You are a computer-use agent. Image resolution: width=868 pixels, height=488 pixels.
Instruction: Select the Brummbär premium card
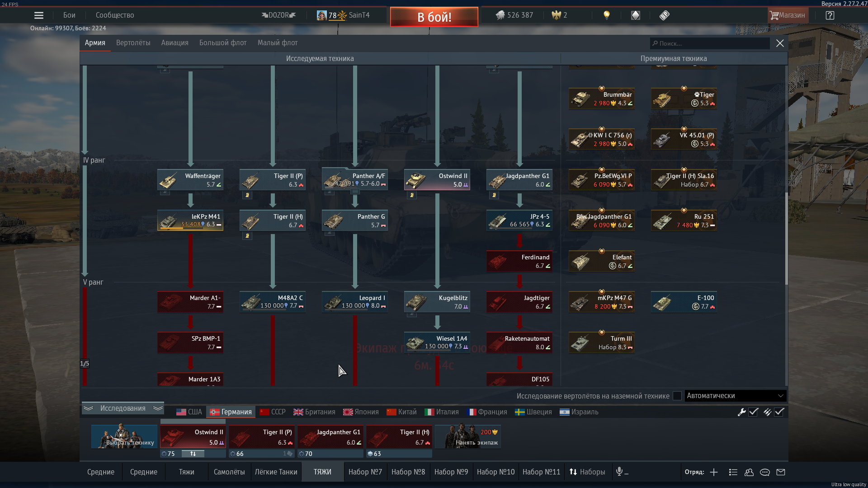[602, 99]
